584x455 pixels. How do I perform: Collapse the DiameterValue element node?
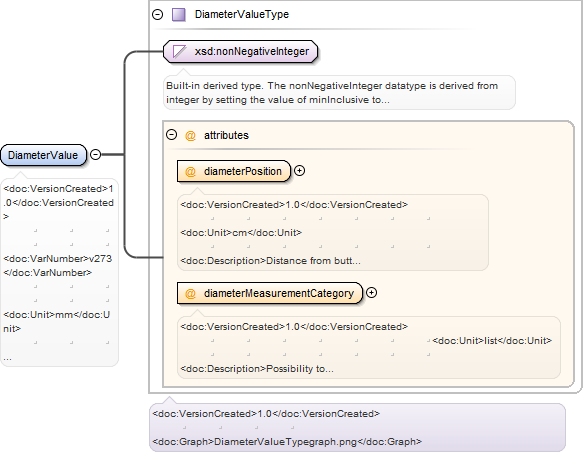click(96, 154)
